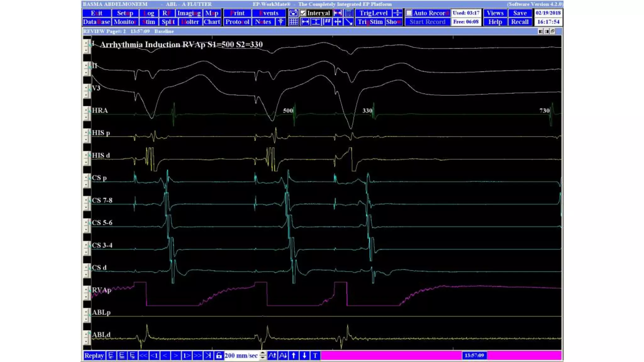Click the TrigLevel button
644x362 pixels.
click(x=373, y=13)
